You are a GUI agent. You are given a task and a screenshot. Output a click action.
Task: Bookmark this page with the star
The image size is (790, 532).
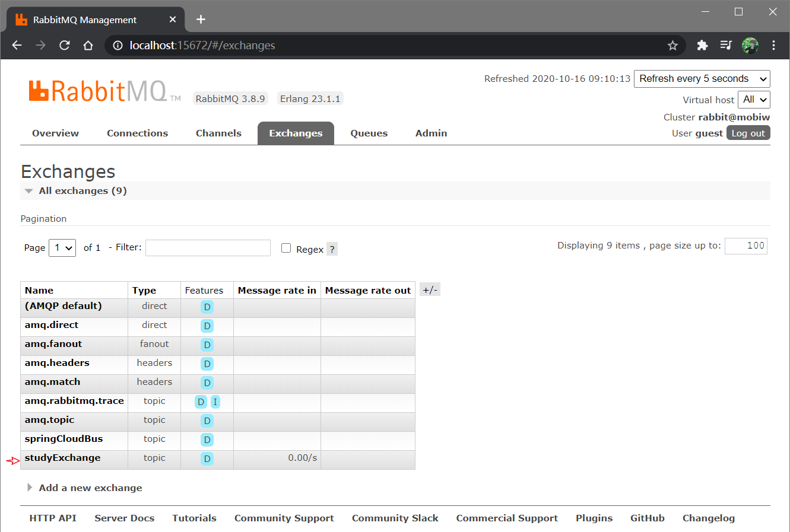click(x=672, y=46)
